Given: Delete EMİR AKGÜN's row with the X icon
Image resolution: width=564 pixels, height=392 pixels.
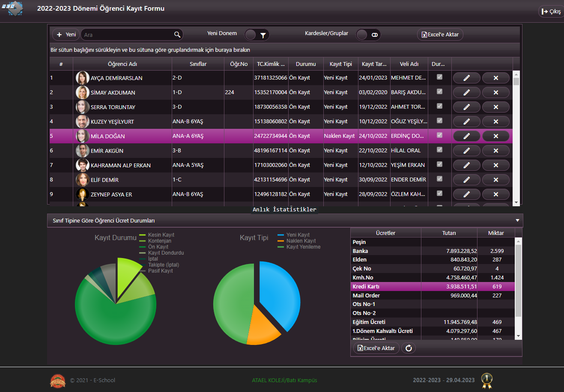Looking at the screenshot, I should pyautogui.click(x=495, y=151).
